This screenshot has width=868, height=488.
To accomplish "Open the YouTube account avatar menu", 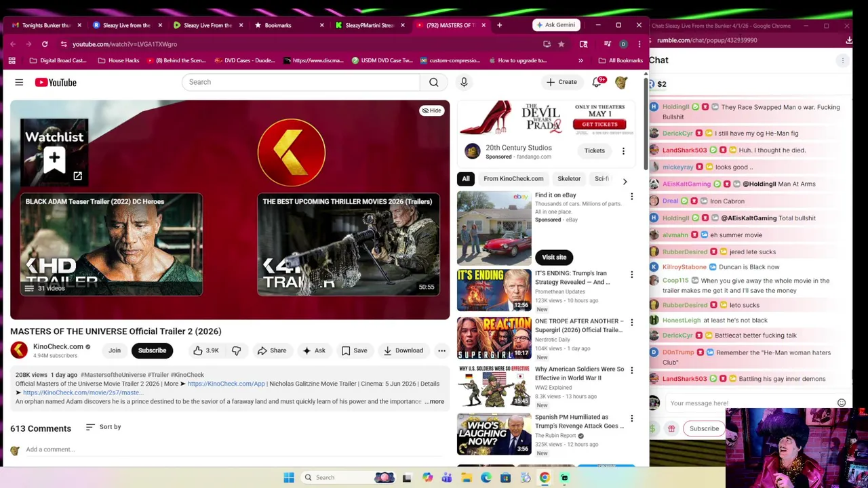I will [621, 82].
